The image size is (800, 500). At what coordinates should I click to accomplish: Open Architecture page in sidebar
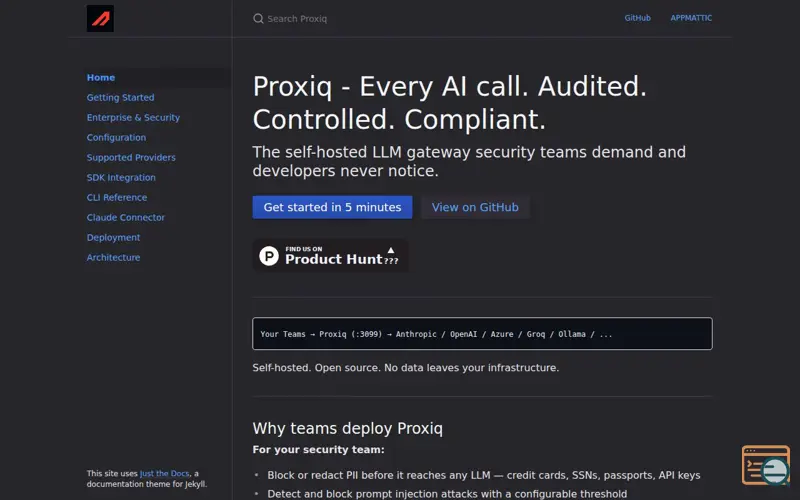tap(113, 257)
